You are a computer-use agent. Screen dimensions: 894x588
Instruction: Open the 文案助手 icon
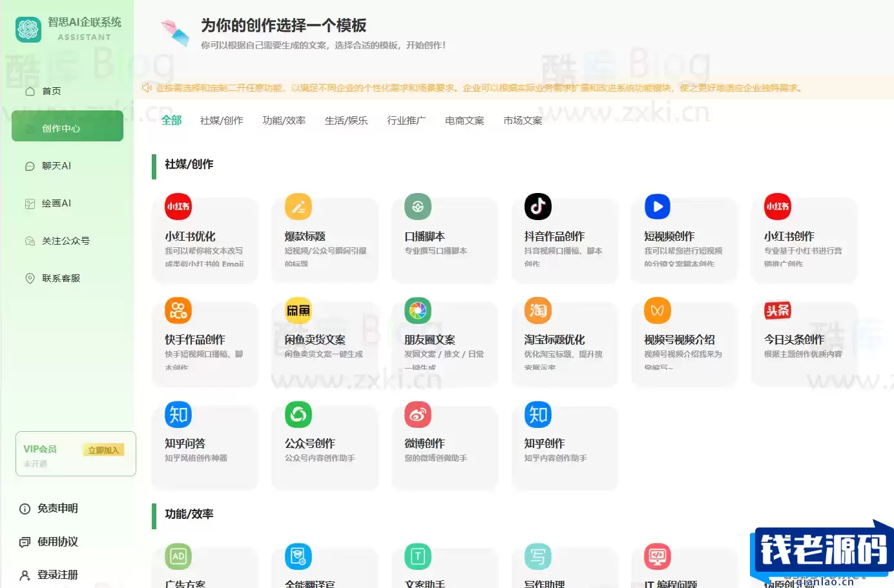tap(418, 556)
